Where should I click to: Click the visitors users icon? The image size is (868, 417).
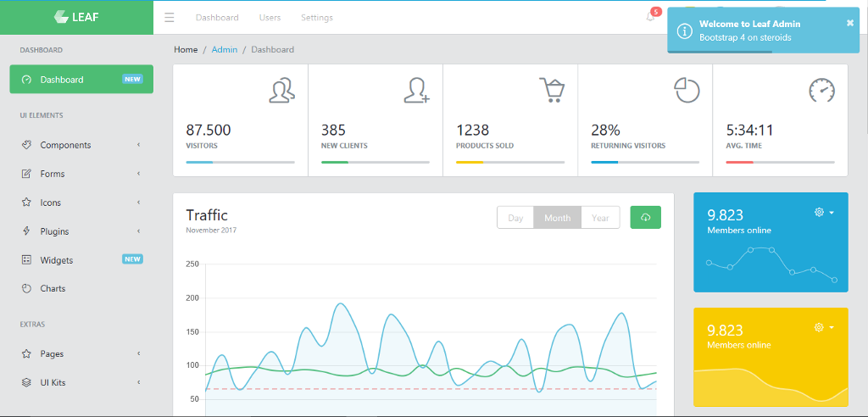point(282,90)
